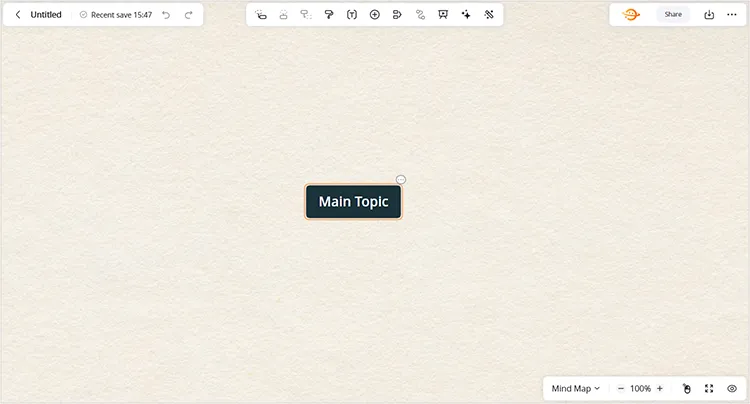Open the comment bubble above Main Topic
750x404 pixels.
pyautogui.click(x=401, y=180)
